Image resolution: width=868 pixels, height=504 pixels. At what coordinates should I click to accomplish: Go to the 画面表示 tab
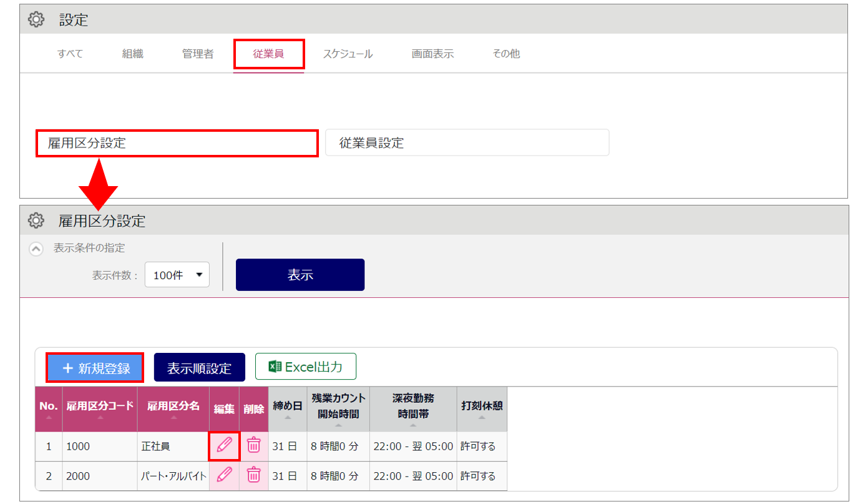coord(432,54)
